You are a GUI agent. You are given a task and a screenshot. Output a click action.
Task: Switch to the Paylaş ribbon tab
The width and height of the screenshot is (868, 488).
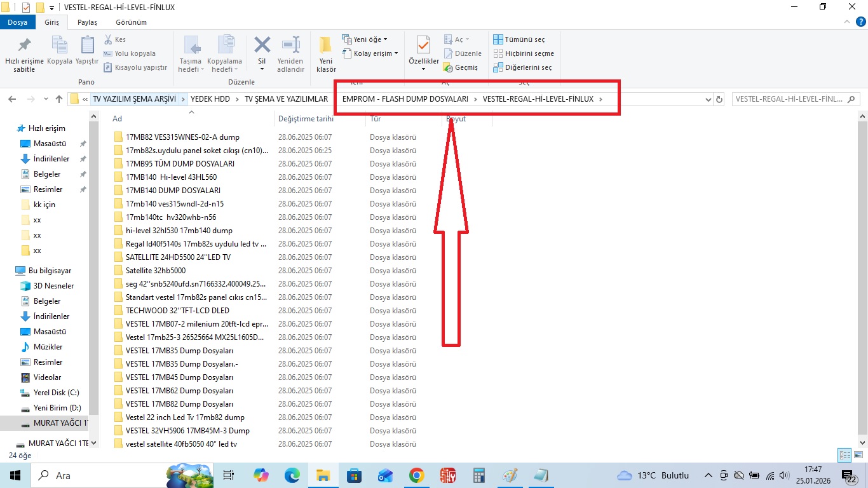coord(87,22)
